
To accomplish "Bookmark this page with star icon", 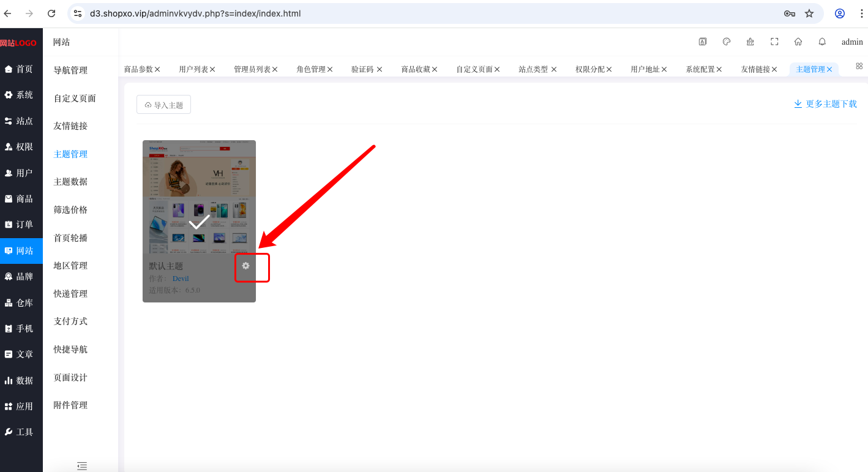I will click(x=809, y=13).
